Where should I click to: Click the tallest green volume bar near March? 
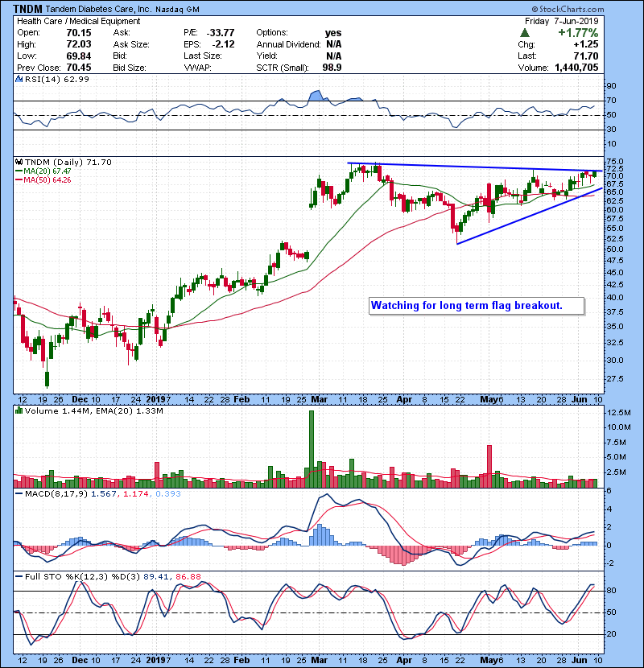coord(311,449)
